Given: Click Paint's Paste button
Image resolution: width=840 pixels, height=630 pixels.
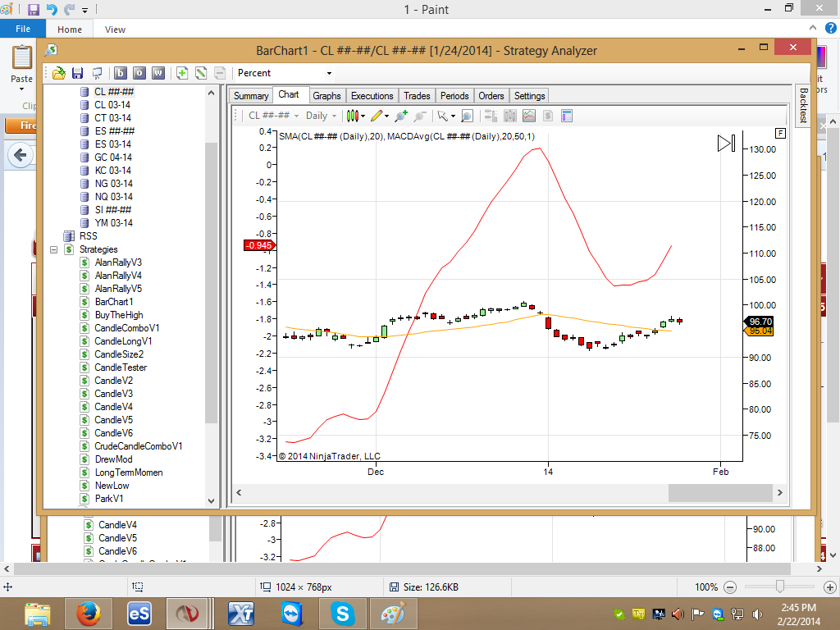Looking at the screenshot, I should pos(22,67).
